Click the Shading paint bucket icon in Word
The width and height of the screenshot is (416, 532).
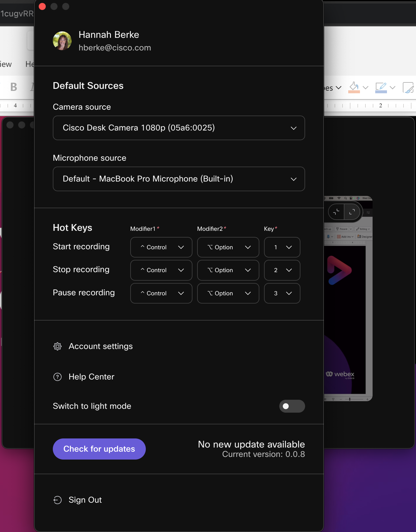(354, 87)
